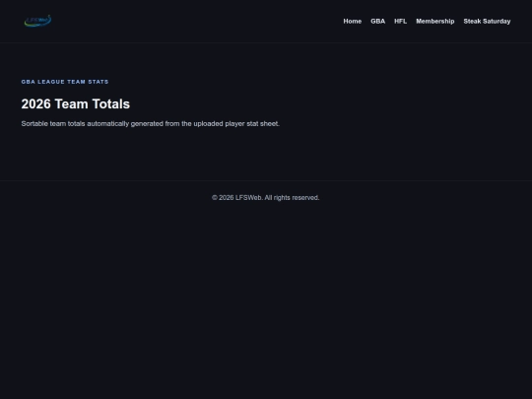Select the Steak Saturday menu entry
This screenshot has width=532, height=399.
487,21
